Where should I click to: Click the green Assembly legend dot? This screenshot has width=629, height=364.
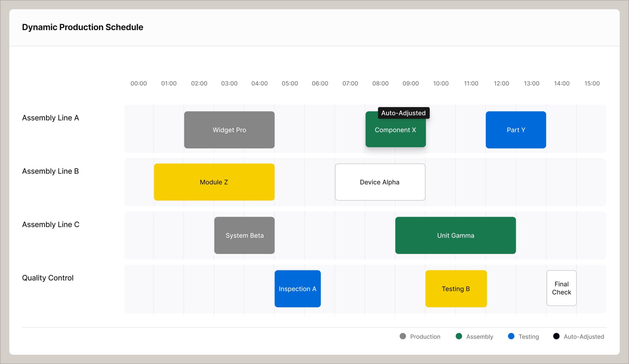coord(459,336)
